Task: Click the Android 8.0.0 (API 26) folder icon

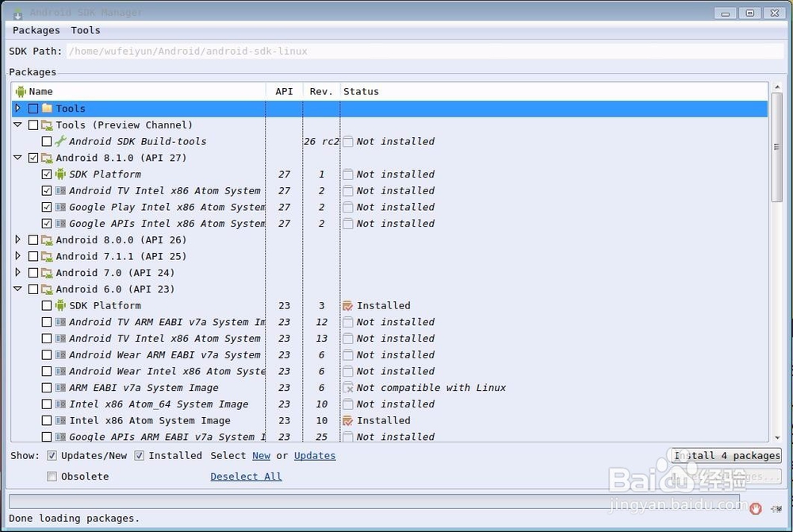Action: (47, 239)
